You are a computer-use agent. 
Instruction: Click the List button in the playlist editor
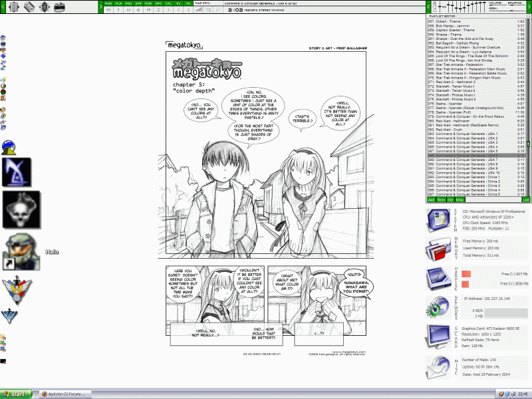click(525, 200)
